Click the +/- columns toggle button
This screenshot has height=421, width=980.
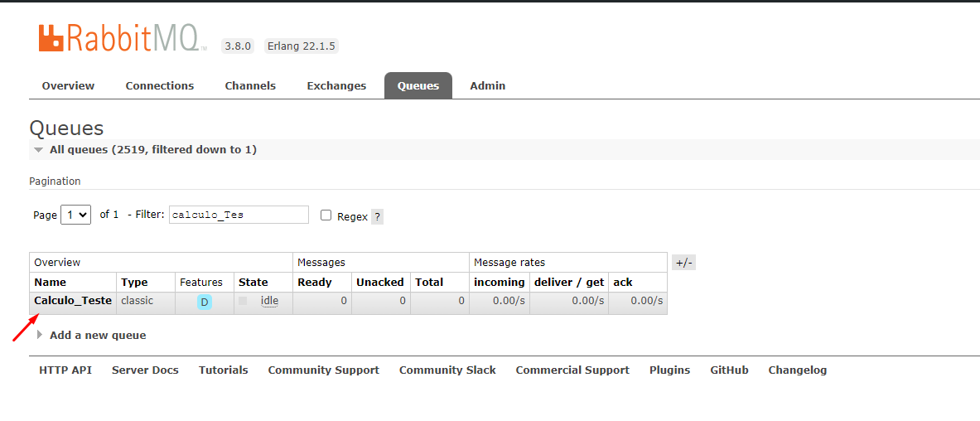pyautogui.click(x=683, y=263)
